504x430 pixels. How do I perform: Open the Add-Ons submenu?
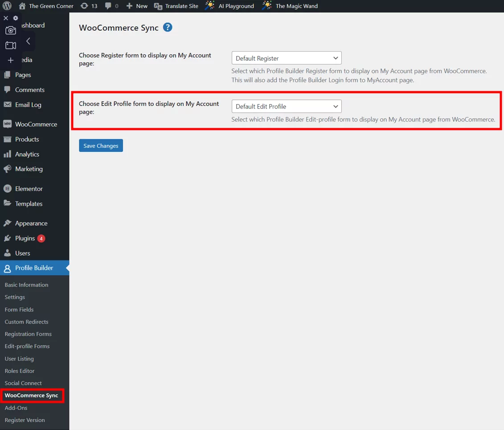16,408
